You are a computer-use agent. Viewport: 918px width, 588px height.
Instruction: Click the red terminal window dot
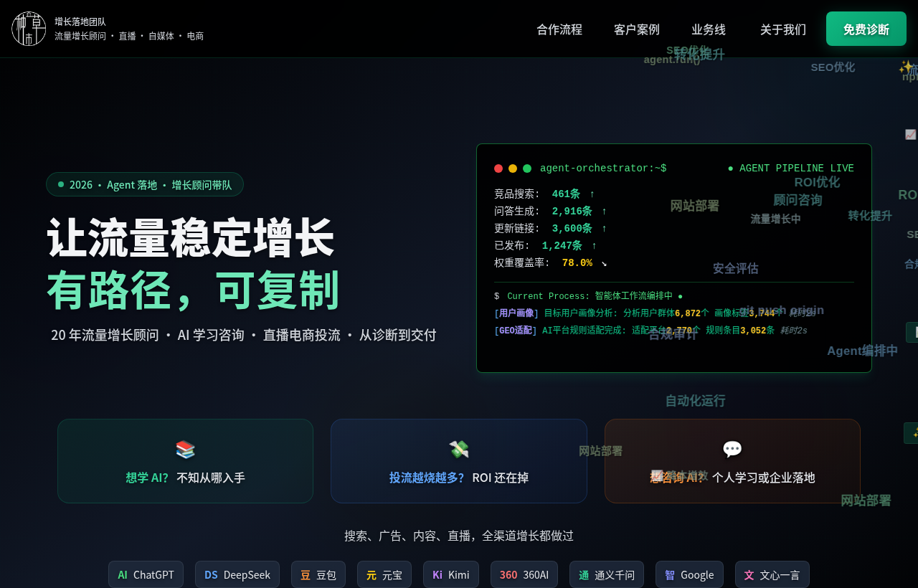pyautogui.click(x=498, y=169)
